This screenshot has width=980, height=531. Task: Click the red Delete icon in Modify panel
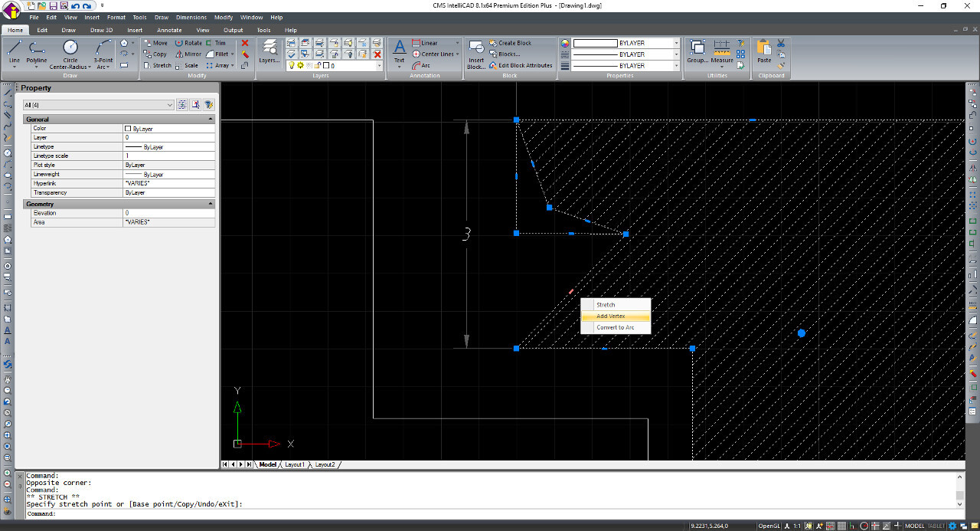click(245, 43)
